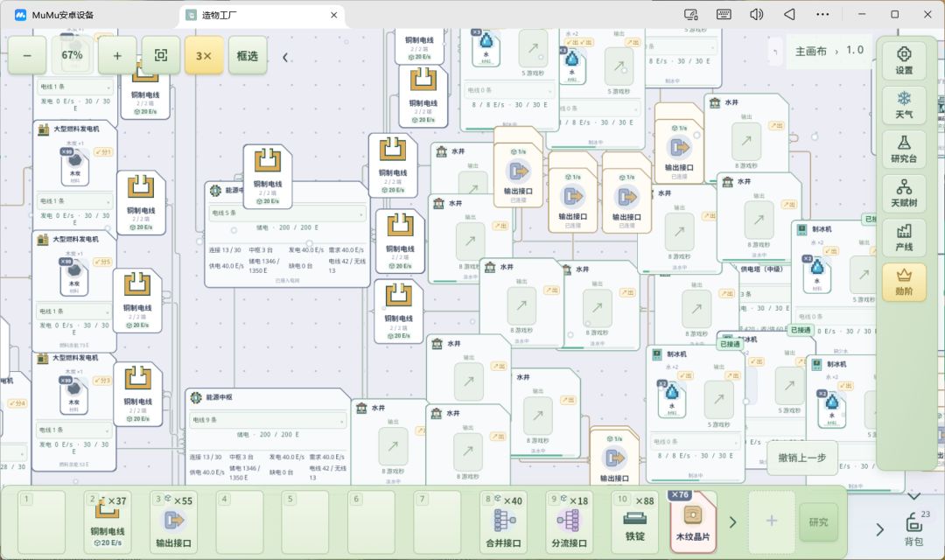Toggle the ✓分5 tag on the generator
The width and height of the screenshot is (945, 560).
pyautogui.click(x=103, y=262)
